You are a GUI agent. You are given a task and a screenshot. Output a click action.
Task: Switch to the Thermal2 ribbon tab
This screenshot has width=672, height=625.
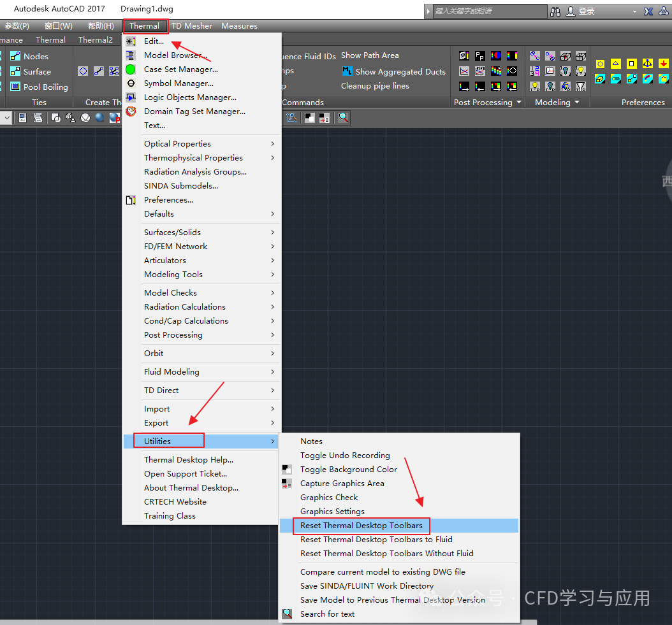[x=96, y=40]
